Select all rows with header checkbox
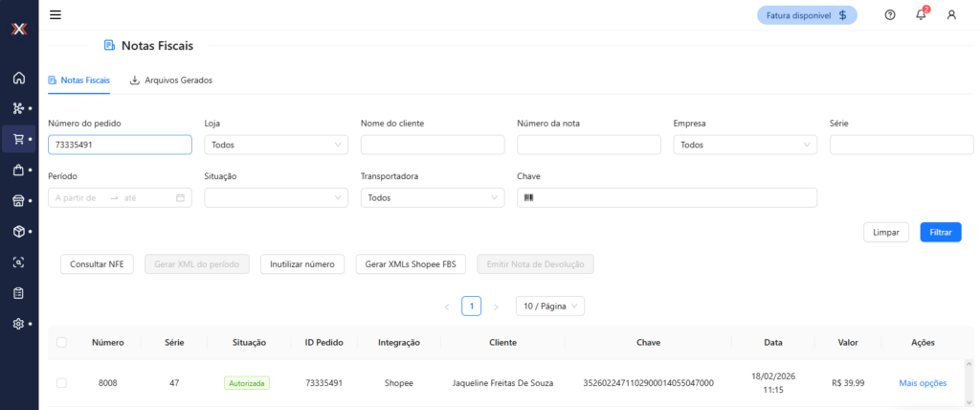Viewport: 980px width, 410px height. tap(62, 342)
